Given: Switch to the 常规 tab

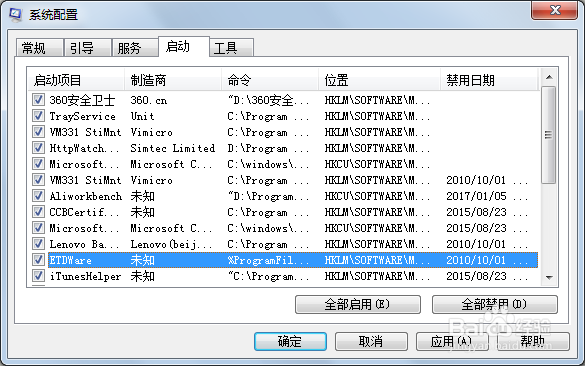Looking at the screenshot, I should tap(39, 48).
